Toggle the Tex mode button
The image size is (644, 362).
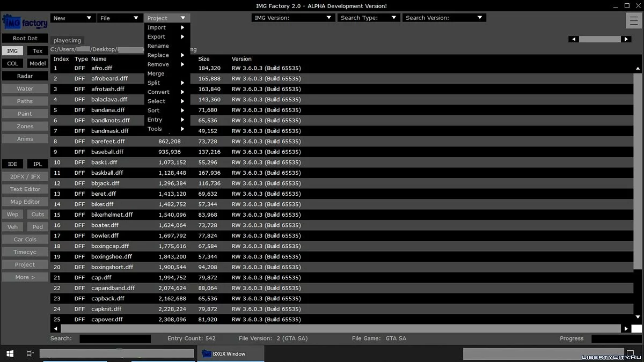pyautogui.click(x=38, y=51)
